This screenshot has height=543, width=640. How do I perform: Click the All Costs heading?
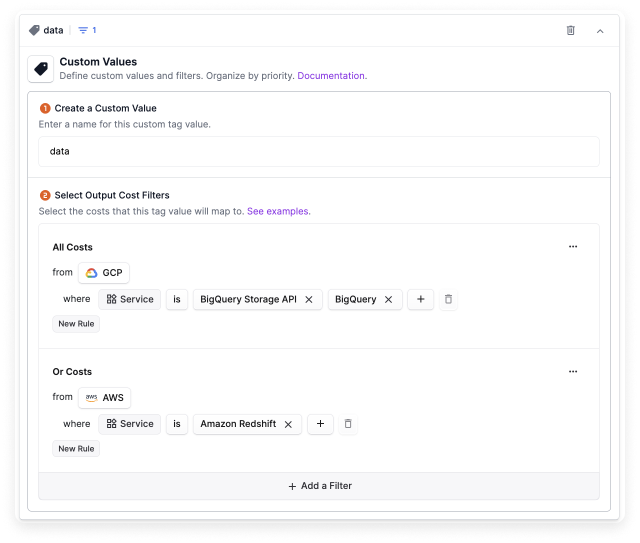point(72,247)
